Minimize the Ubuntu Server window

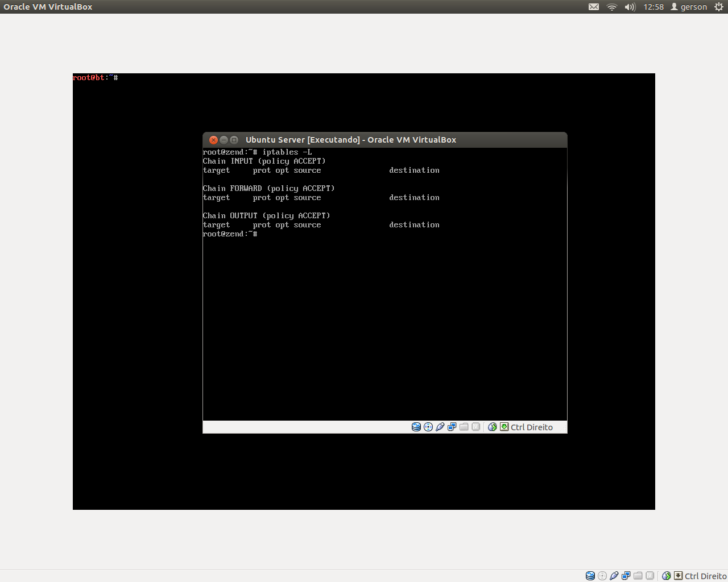224,140
